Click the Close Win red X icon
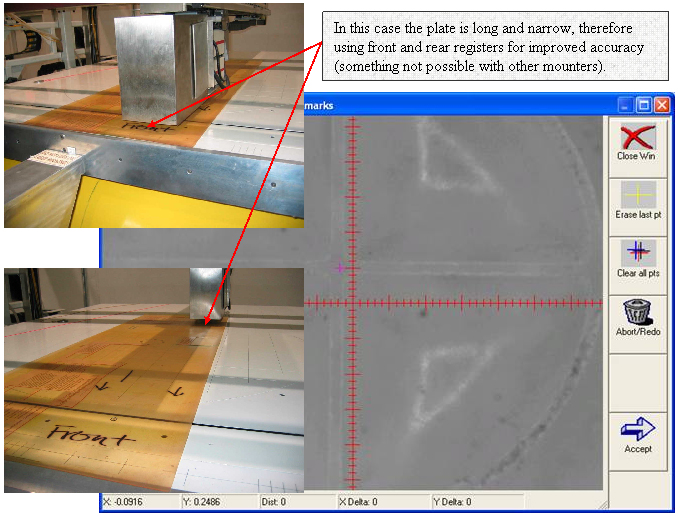 click(638, 137)
